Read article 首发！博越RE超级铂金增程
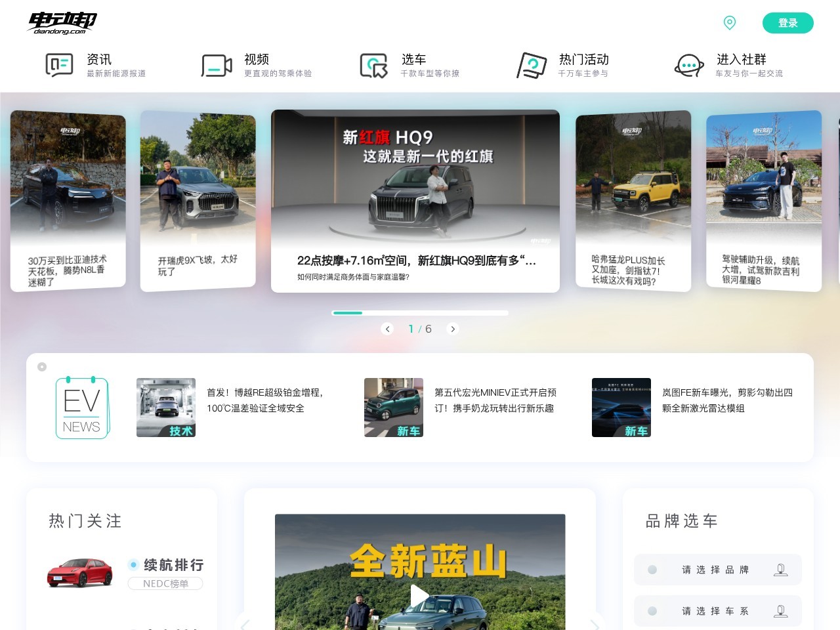This screenshot has width=840, height=630. point(265,400)
